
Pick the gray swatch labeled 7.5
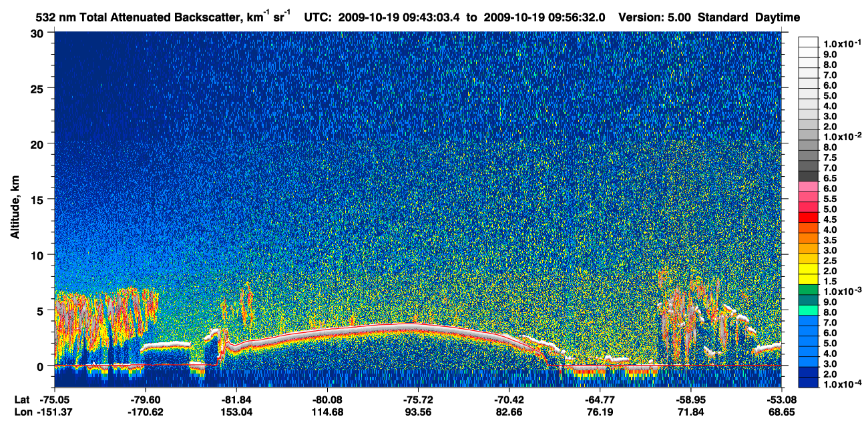[808, 157]
